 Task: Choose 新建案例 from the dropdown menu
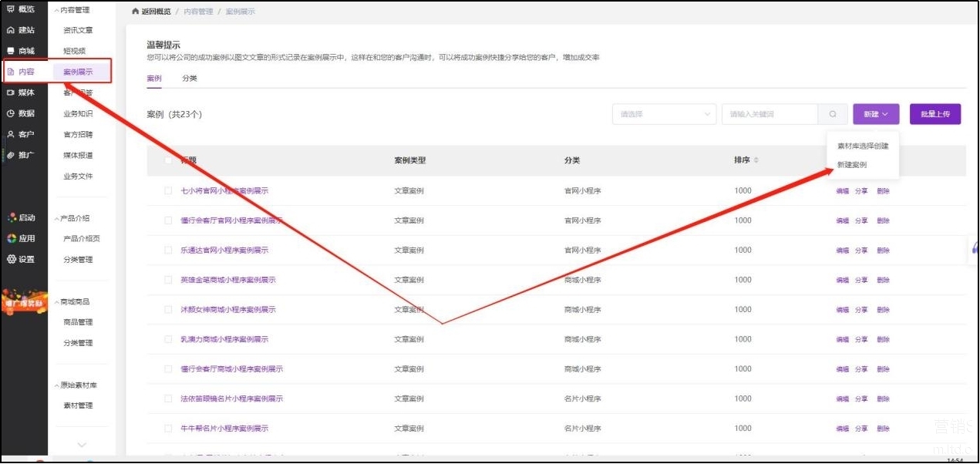(x=852, y=165)
